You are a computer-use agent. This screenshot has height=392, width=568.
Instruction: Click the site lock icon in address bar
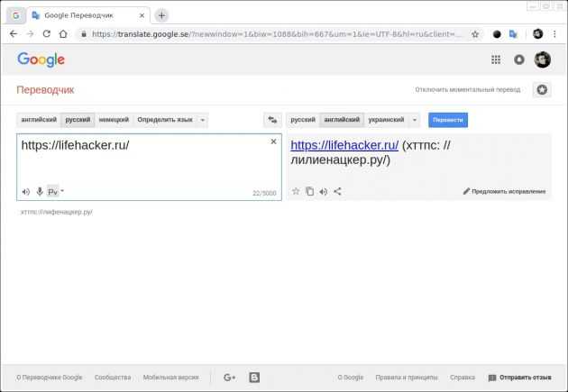(84, 34)
